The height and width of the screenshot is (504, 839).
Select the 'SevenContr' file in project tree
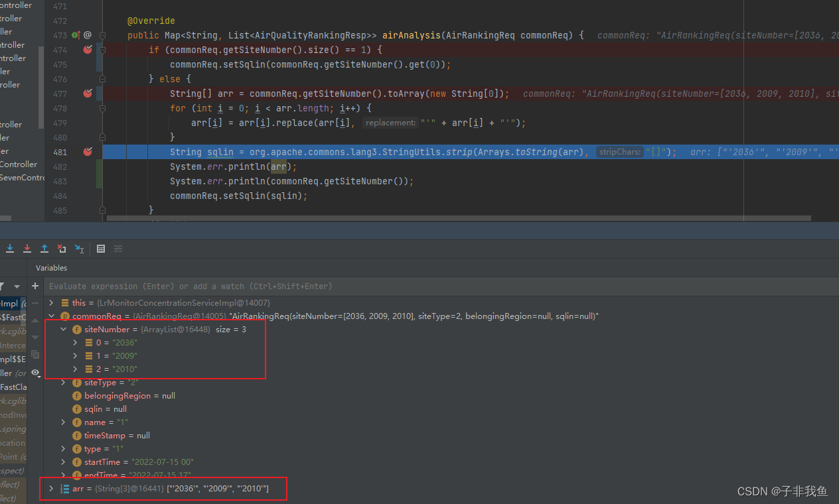click(22, 177)
